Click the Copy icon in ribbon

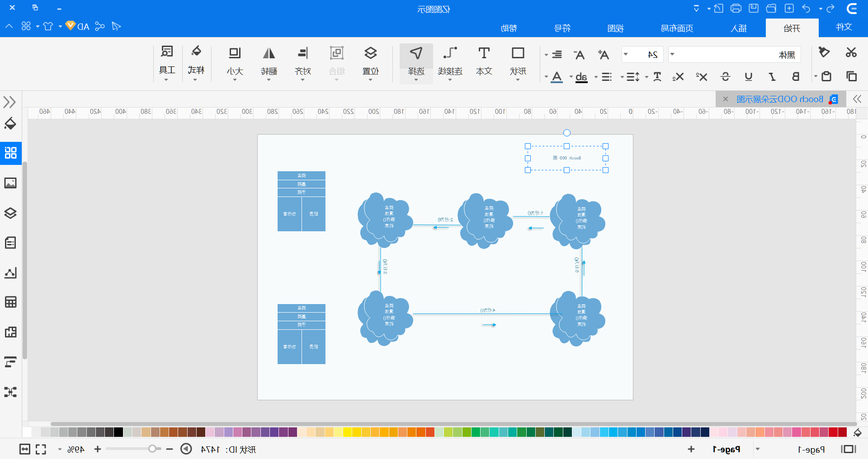click(851, 76)
